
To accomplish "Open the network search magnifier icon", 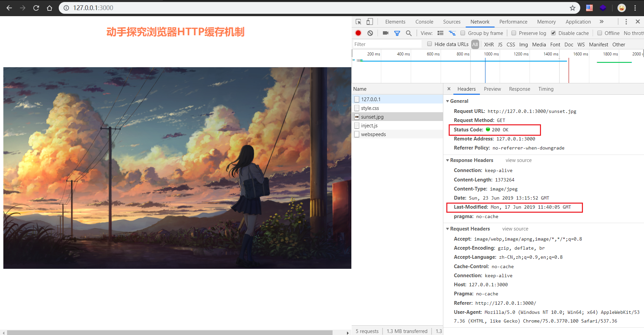I will pos(409,33).
